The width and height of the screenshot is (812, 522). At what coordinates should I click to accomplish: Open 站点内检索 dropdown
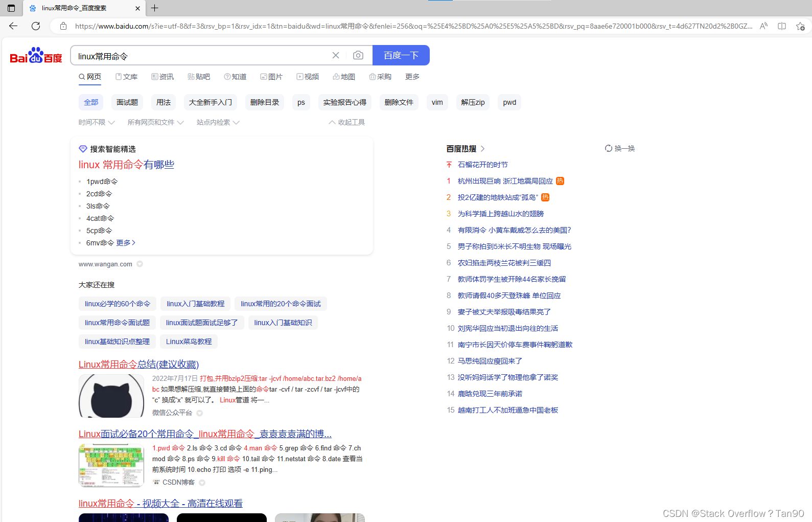[x=218, y=122]
